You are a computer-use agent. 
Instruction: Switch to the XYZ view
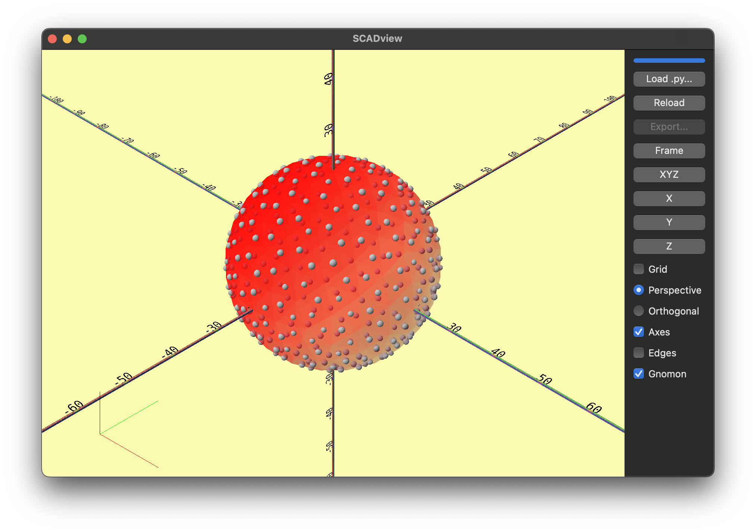(669, 175)
